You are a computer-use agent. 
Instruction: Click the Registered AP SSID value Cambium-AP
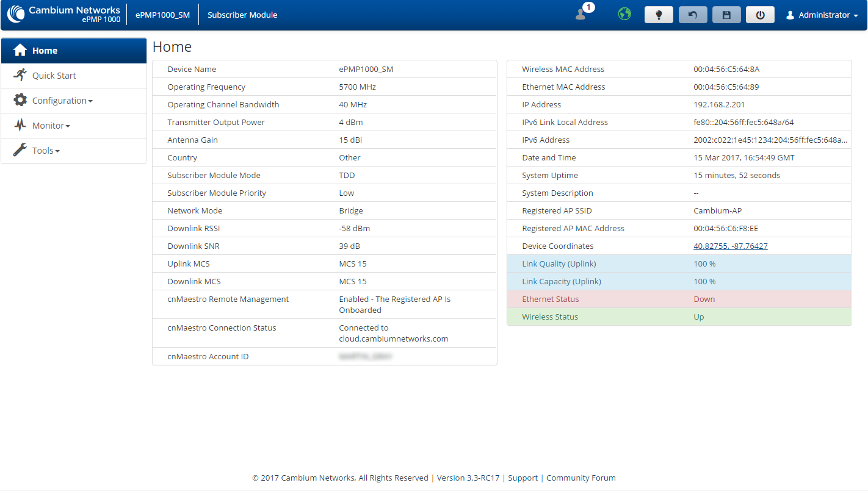717,210
